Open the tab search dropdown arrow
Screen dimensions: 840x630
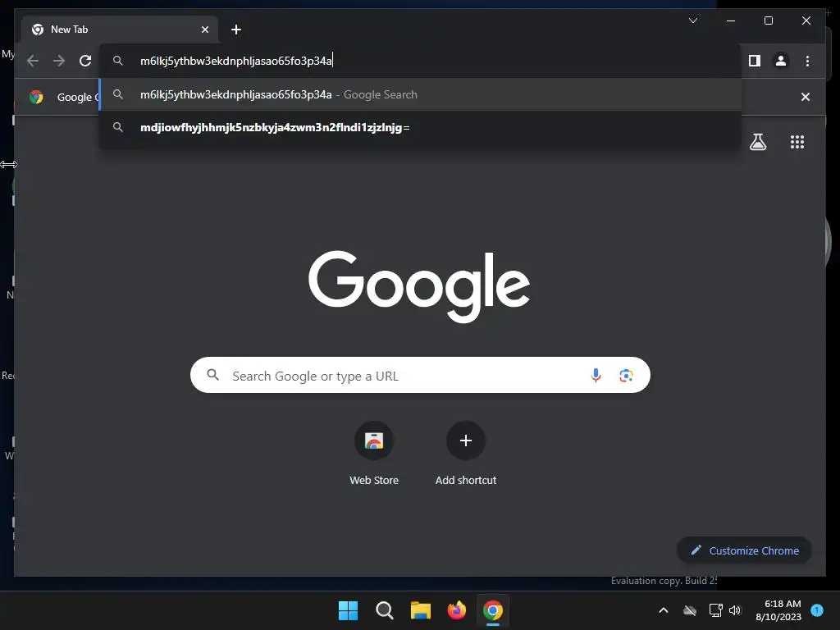692,21
